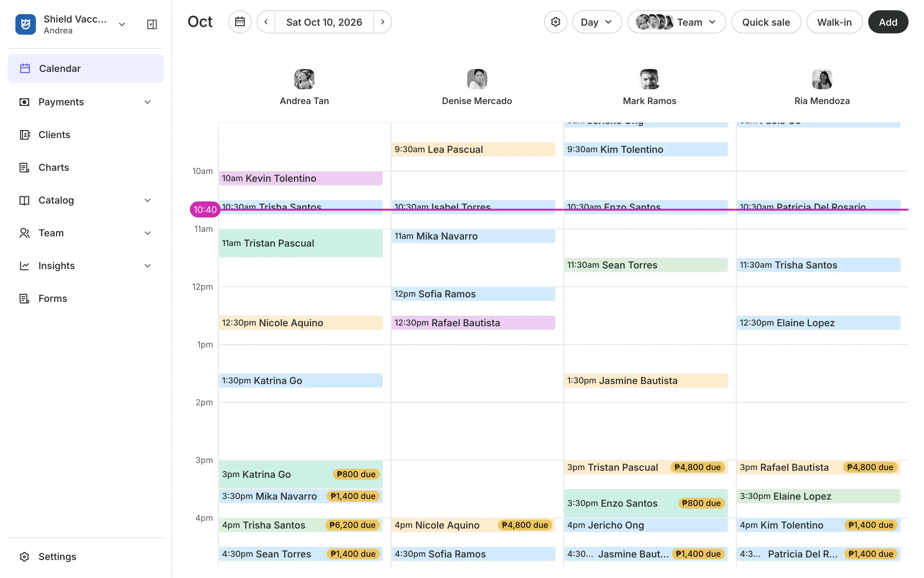924x578 pixels.
Task: Expand the Catalog submenu chevron
Action: click(148, 200)
